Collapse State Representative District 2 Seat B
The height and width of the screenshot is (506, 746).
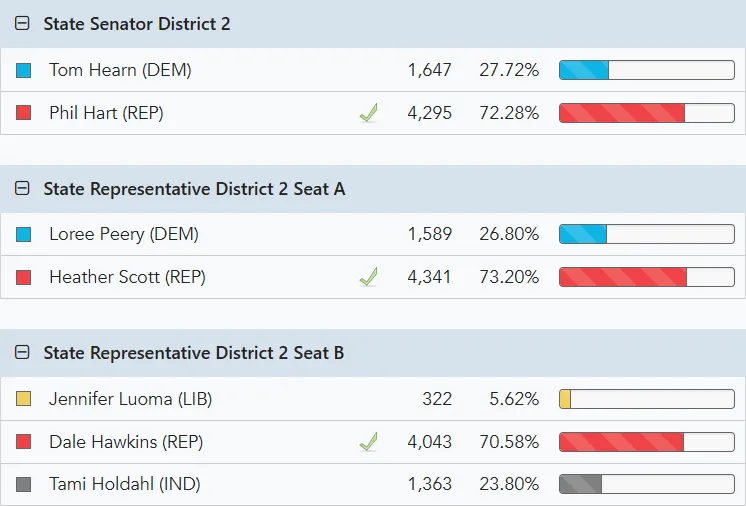point(23,353)
